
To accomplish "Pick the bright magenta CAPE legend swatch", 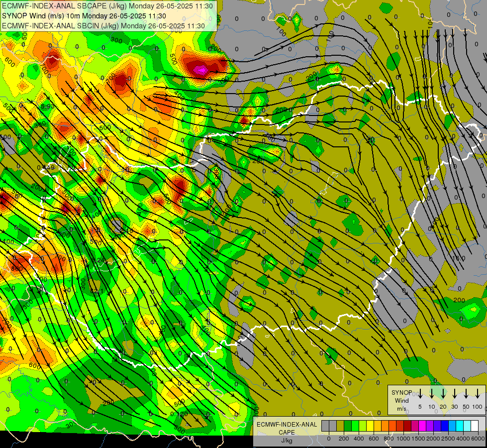I will coord(422,426).
